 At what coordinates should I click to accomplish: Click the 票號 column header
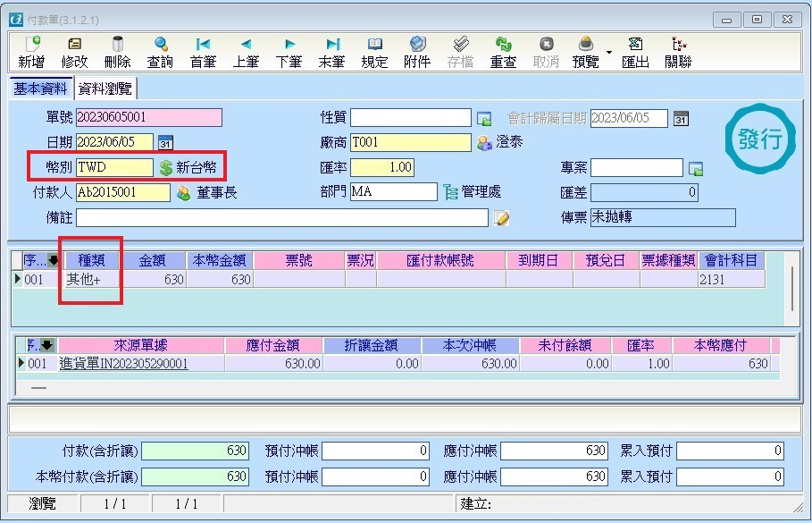[x=298, y=260]
